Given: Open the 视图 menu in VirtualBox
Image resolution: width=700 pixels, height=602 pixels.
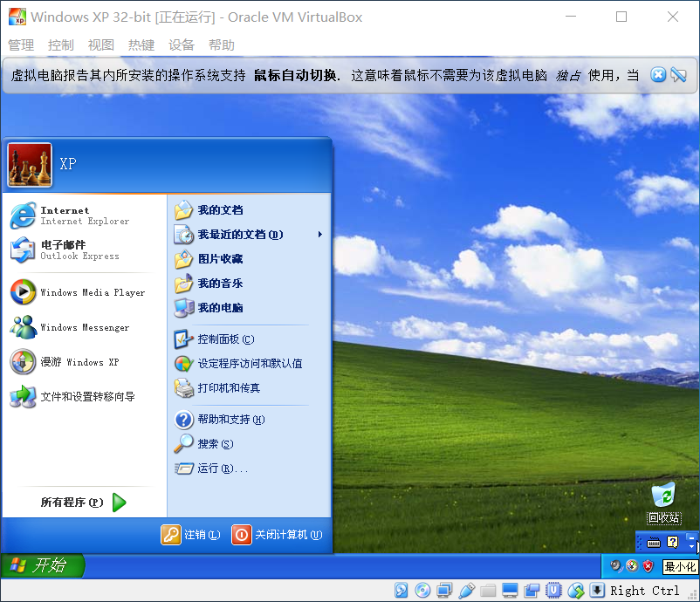Looking at the screenshot, I should (101, 44).
